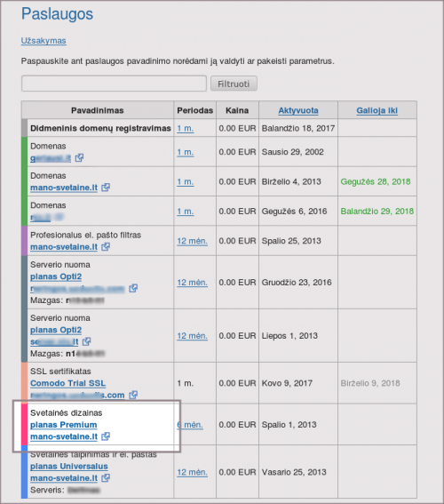Open 1 m. period in Gegužės 6, 2016 row

(x=186, y=212)
